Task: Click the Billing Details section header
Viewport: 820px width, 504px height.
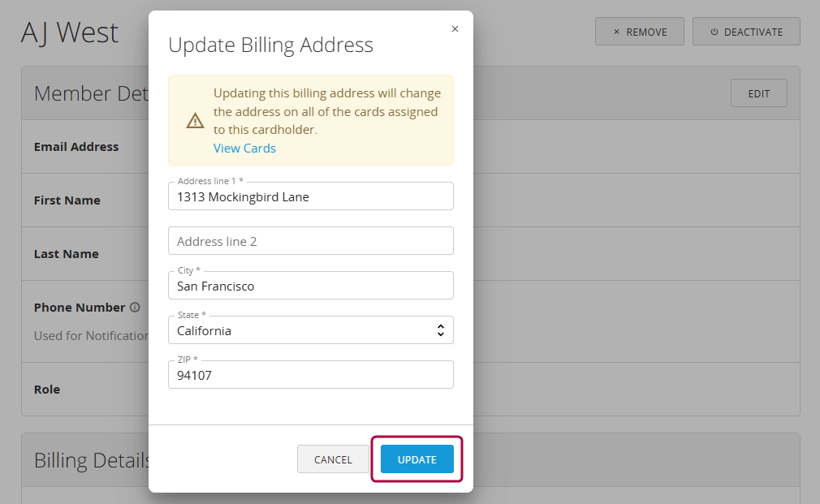Action: tap(92, 460)
